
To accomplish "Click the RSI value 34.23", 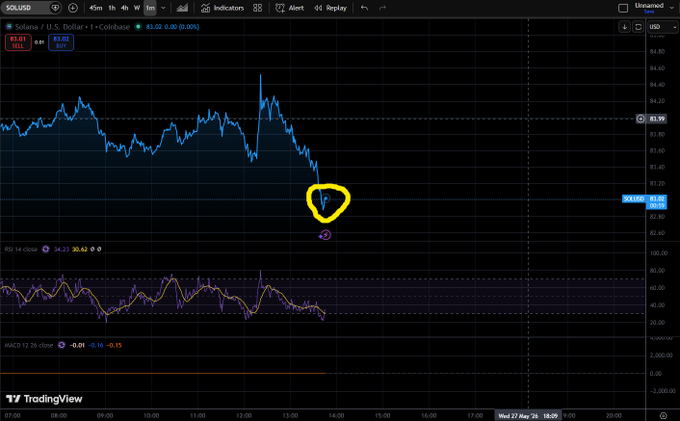I will point(61,249).
